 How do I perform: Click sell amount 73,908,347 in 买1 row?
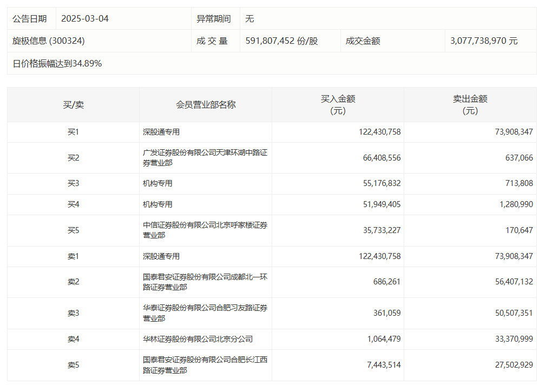point(514,132)
